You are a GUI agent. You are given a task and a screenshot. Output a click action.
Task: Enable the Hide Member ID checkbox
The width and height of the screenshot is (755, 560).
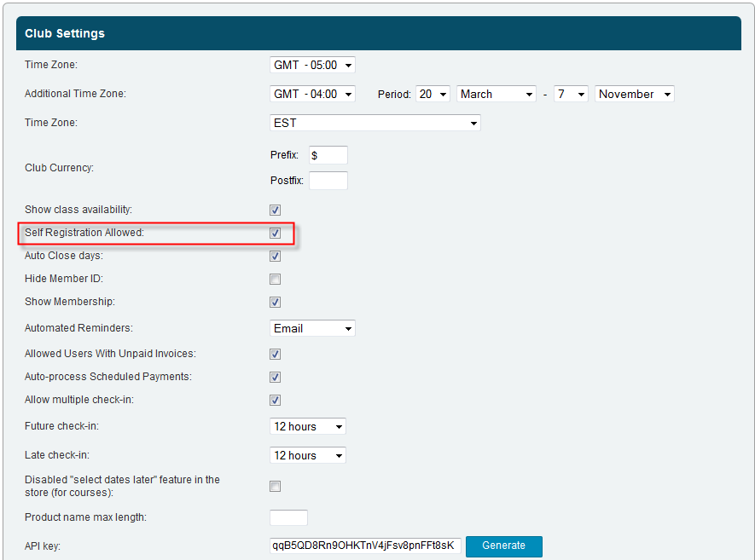(275, 279)
